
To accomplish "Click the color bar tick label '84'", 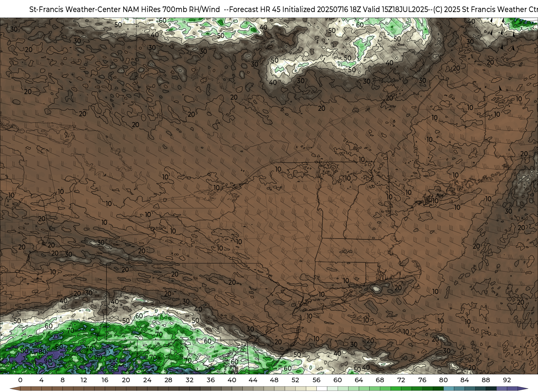I will click(465, 380).
